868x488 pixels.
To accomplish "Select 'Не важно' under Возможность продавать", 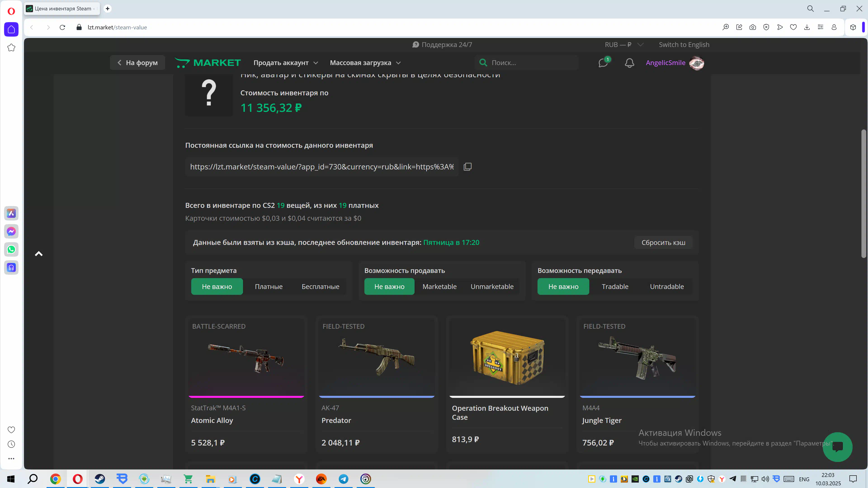I will pyautogui.click(x=389, y=286).
